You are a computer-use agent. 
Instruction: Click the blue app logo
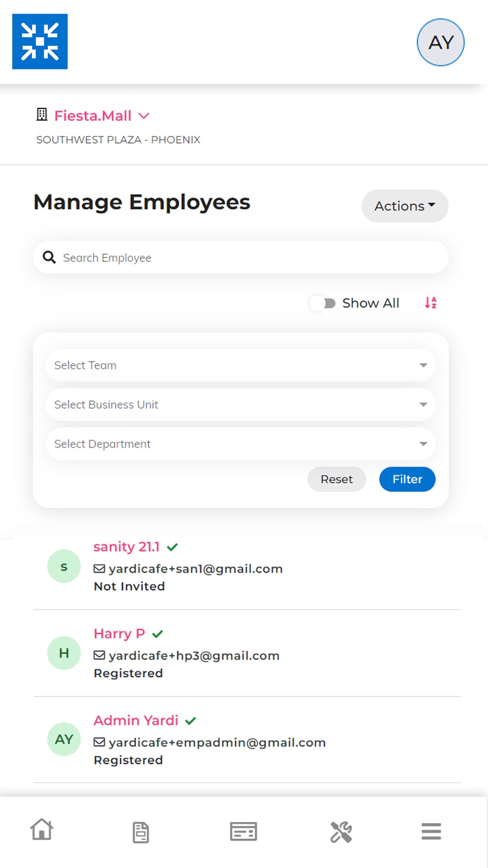pyautogui.click(x=40, y=41)
